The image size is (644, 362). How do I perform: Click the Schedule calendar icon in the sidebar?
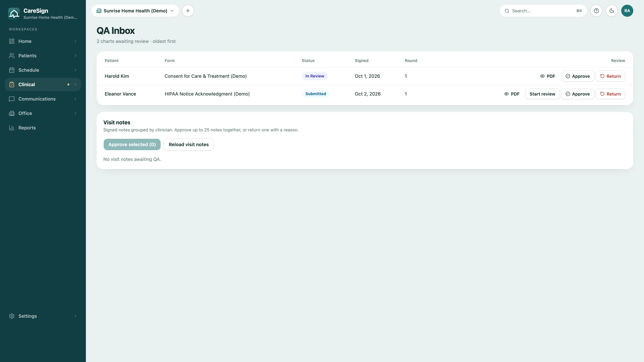click(x=12, y=70)
